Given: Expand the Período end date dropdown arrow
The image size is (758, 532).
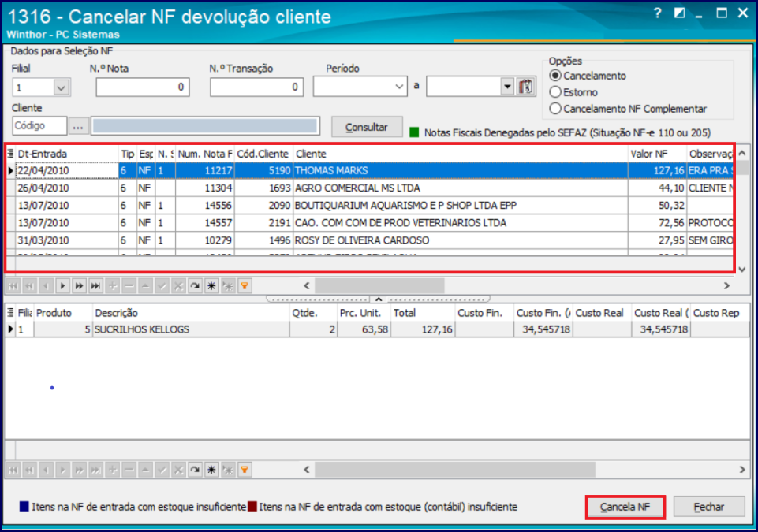Looking at the screenshot, I should 506,87.
